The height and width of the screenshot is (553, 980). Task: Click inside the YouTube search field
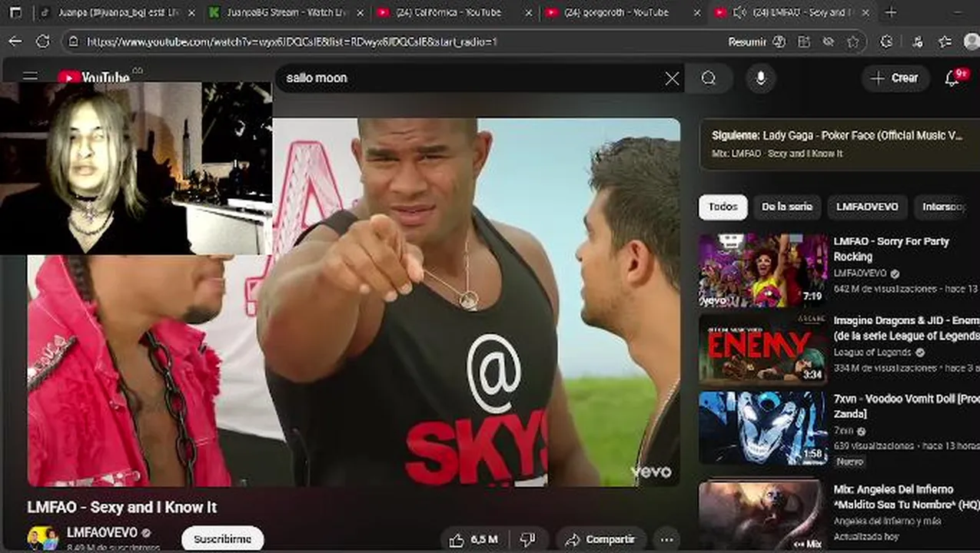pyautogui.click(x=469, y=78)
